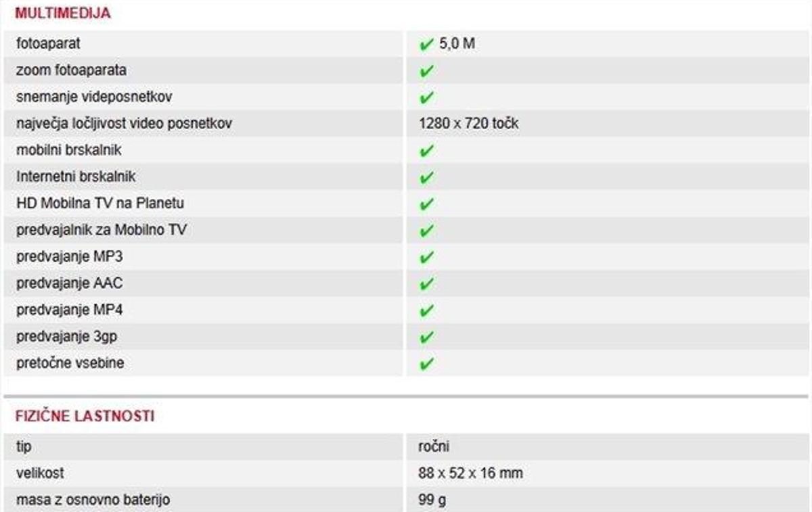The width and height of the screenshot is (812, 512).
Task: Click the masa z osnovno baterijo label
Action: point(93,500)
